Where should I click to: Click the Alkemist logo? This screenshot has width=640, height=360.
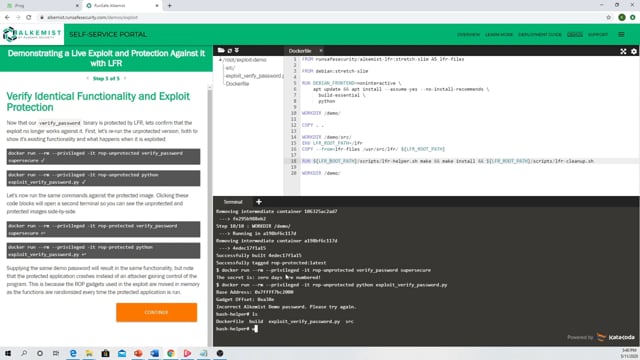click(x=32, y=34)
